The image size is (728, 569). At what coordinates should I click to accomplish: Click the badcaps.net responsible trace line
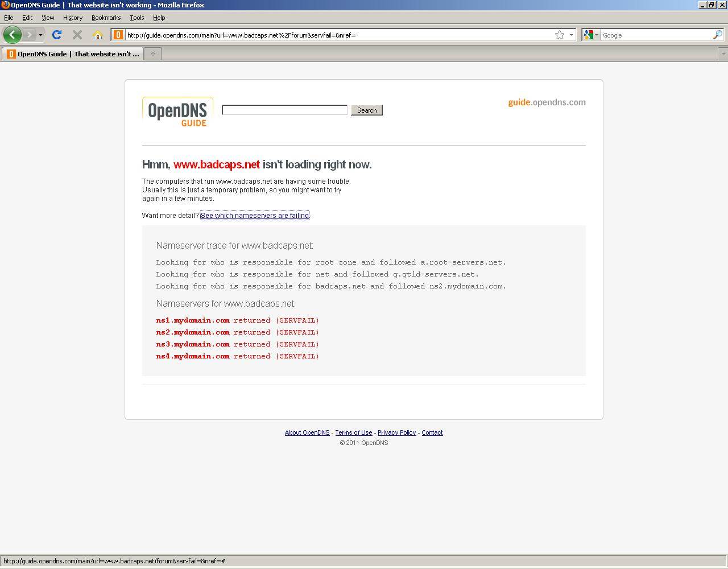[x=331, y=286]
